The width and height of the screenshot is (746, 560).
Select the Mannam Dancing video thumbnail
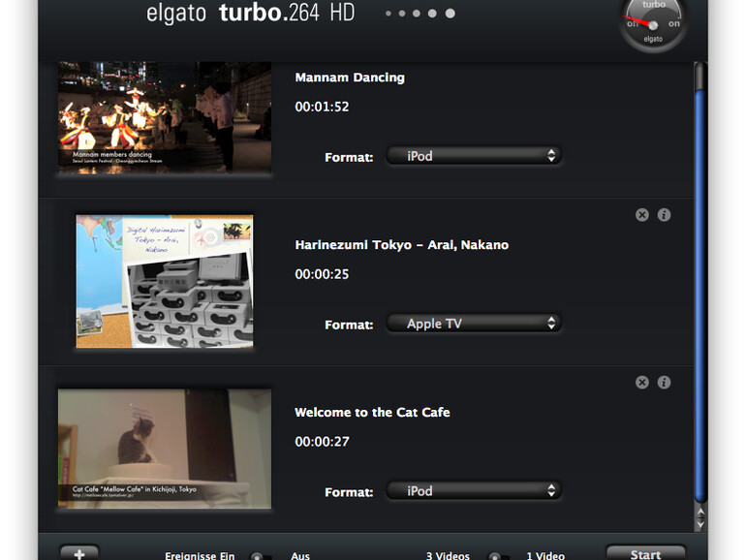pyautogui.click(x=165, y=117)
